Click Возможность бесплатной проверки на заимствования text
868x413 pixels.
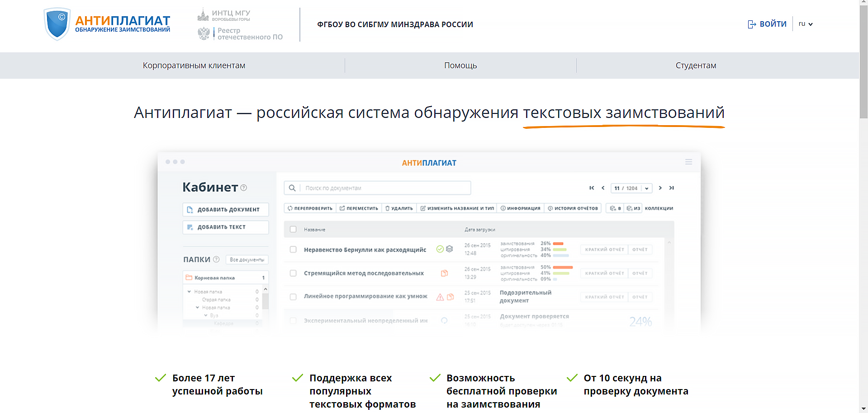[x=502, y=391]
